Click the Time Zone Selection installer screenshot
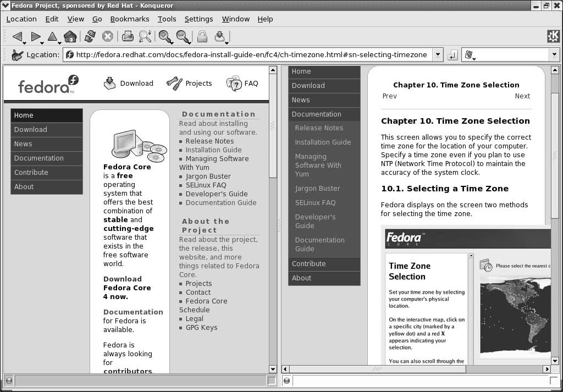 point(466,295)
